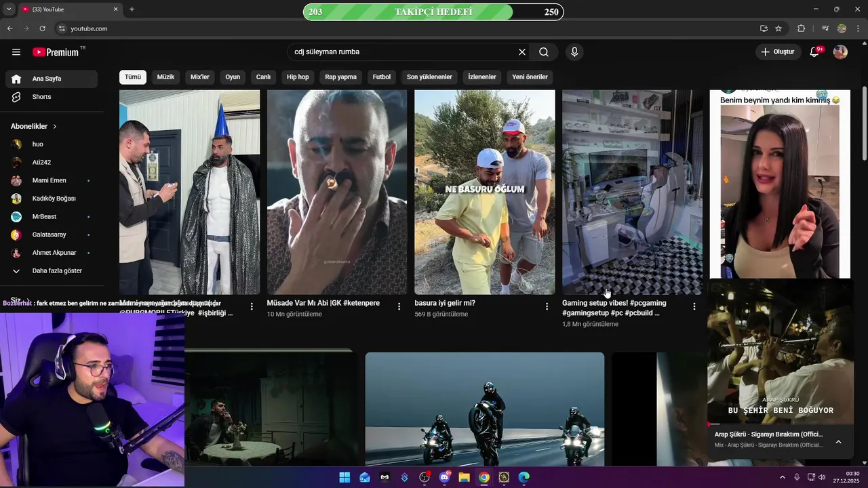Viewport: 868px width, 488px height.
Task: Open huo channel subscription
Action: point(52,144)
